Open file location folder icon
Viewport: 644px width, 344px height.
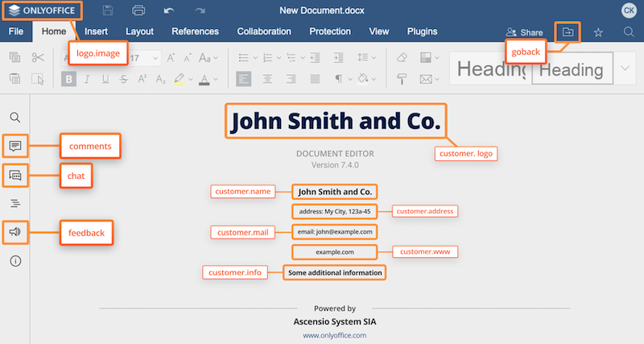point(568,32)
